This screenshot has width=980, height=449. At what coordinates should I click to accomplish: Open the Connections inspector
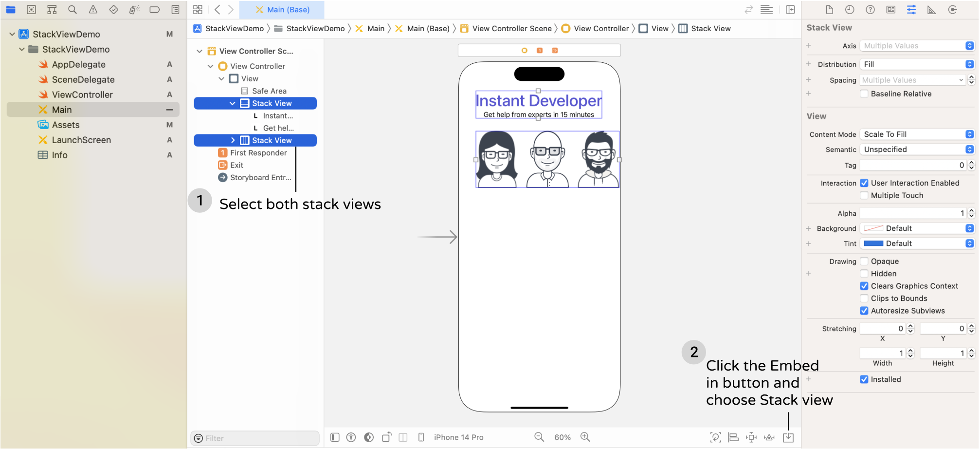pos(952,9)
